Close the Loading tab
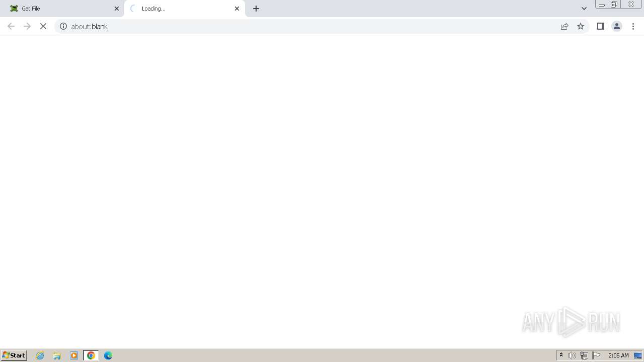 tap(237, 9)
